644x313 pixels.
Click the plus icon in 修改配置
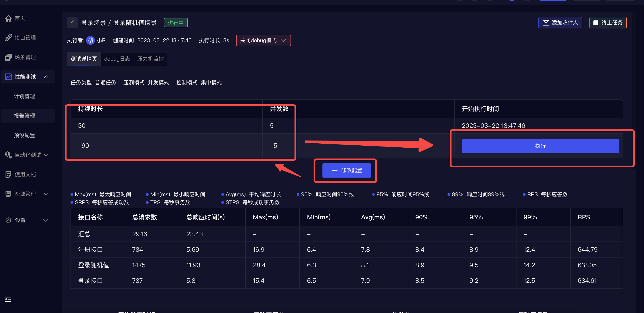pyautogui.click(x=334, y=170)
